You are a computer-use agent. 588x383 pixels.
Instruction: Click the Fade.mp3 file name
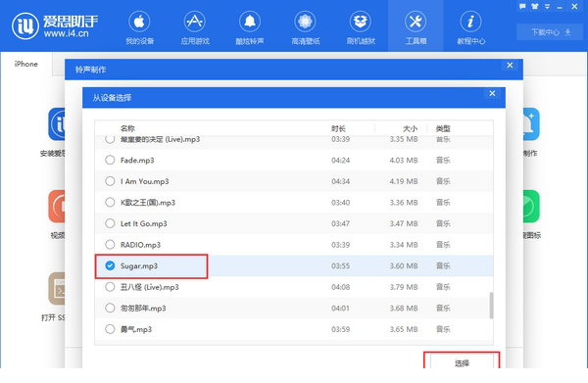tap(137, 161)
